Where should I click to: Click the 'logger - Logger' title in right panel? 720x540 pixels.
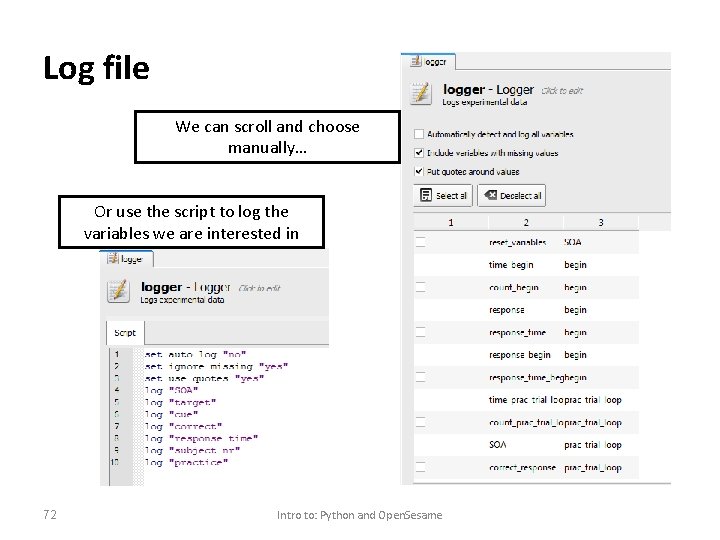point(489,90)
